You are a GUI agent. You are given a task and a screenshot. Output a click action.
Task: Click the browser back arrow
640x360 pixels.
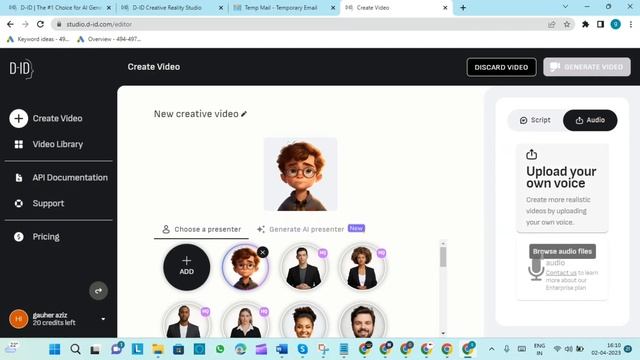pyautogui.click(x=10, y=24)
